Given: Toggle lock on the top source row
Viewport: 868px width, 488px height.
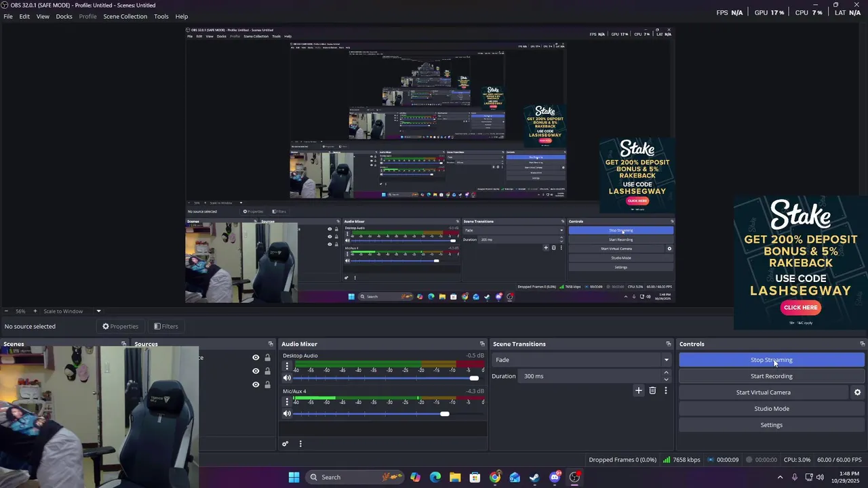Looking at the screenshot, I should click(267, 358).
